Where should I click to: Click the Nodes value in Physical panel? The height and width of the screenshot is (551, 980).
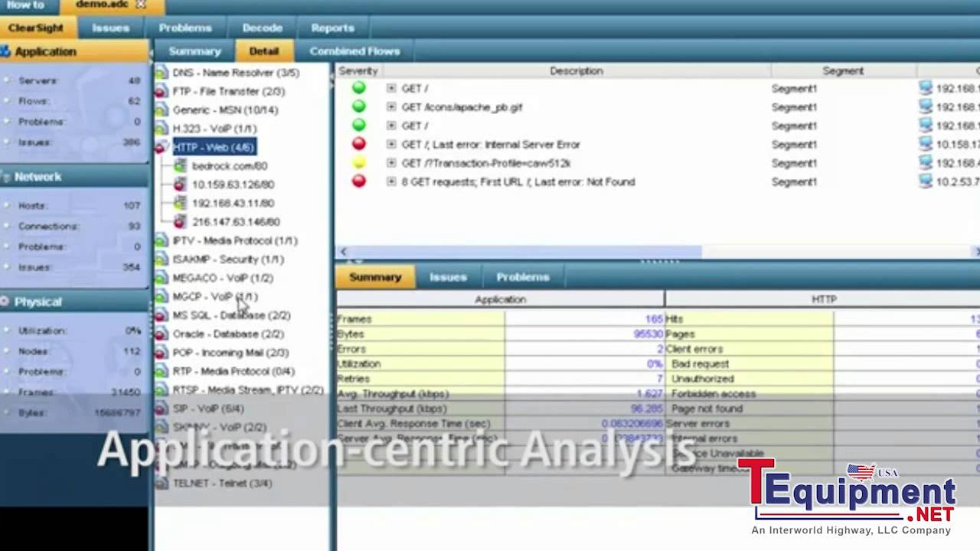(132, 351)
